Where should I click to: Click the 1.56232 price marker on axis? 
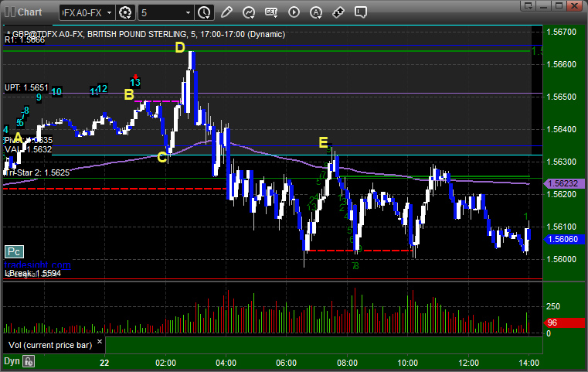click(x=564, y=183)
